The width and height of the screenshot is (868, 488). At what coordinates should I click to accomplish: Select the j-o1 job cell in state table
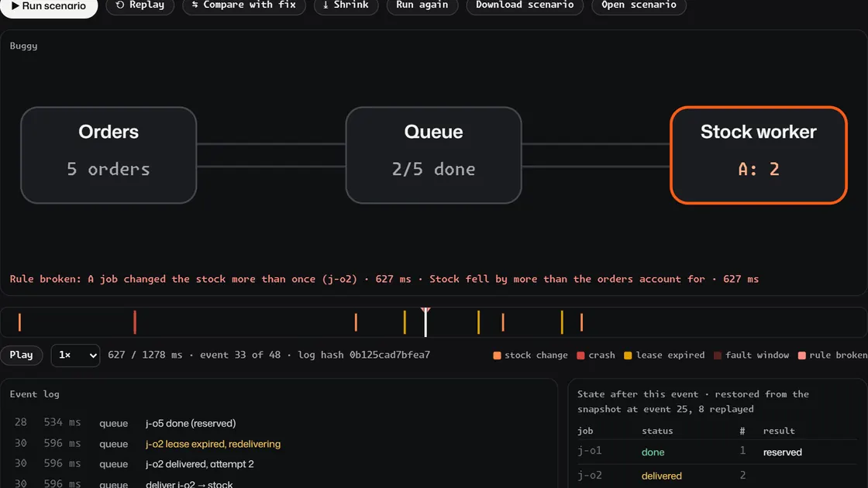(590, 451)
